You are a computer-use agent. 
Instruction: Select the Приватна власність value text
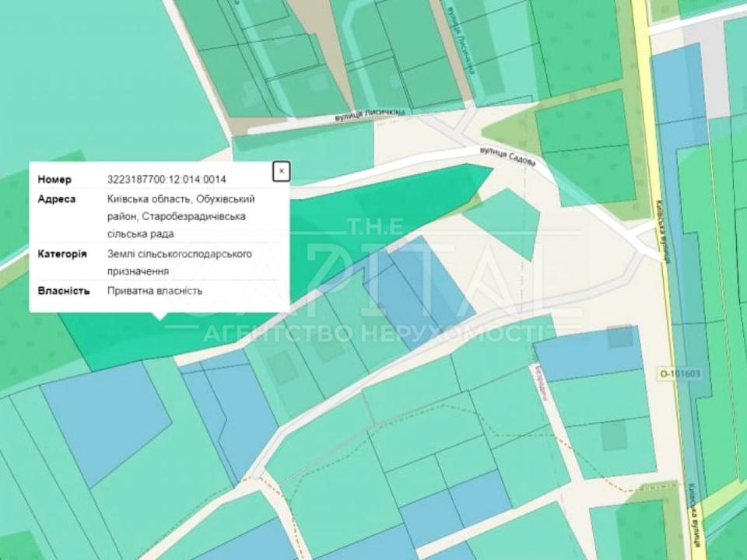point(154,291)
